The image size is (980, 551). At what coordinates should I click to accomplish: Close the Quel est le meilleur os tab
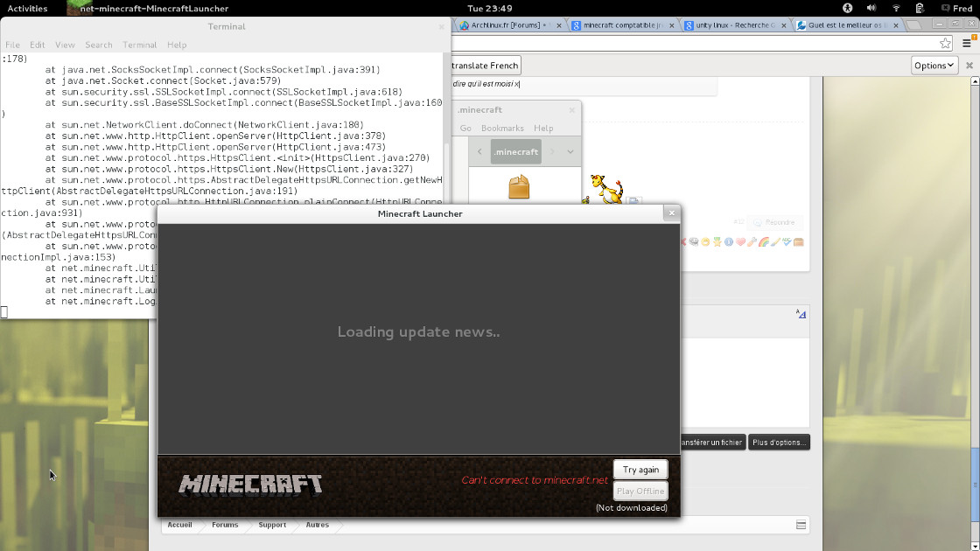896,25
